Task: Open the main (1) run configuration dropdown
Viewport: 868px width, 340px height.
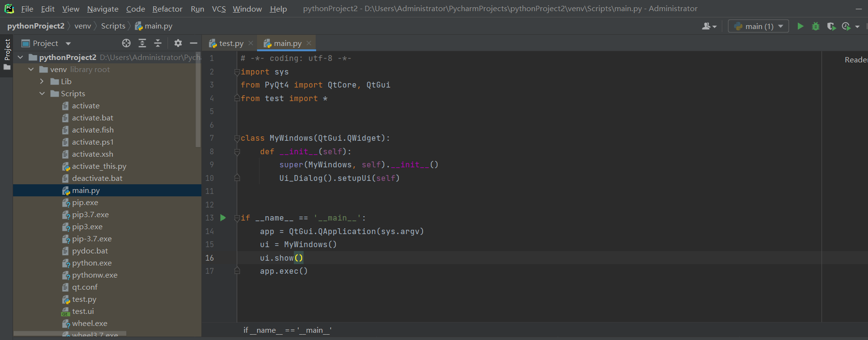Action: (x=759, y=26)
